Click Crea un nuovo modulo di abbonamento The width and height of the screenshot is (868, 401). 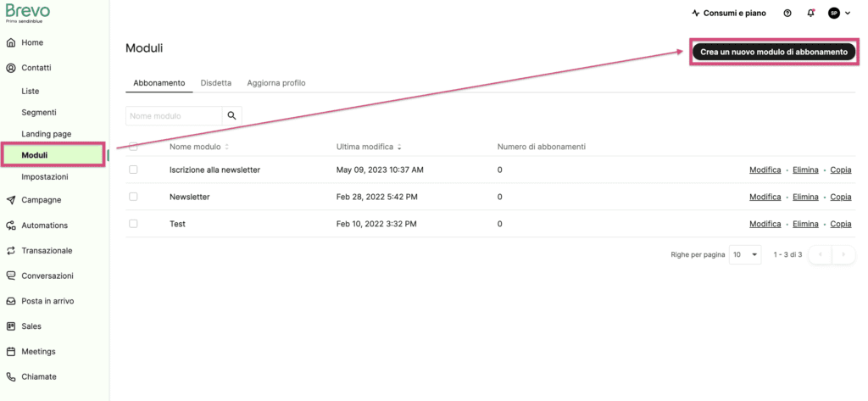tap(773, 52)
